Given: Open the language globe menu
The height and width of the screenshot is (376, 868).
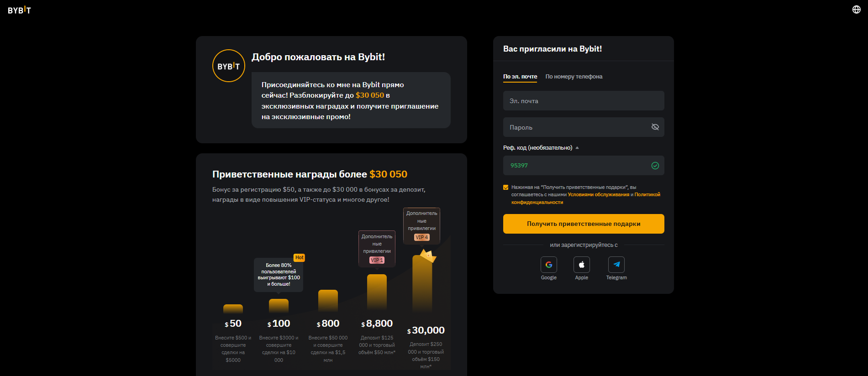Looking at the screenshot, I should tap(856, 10).
